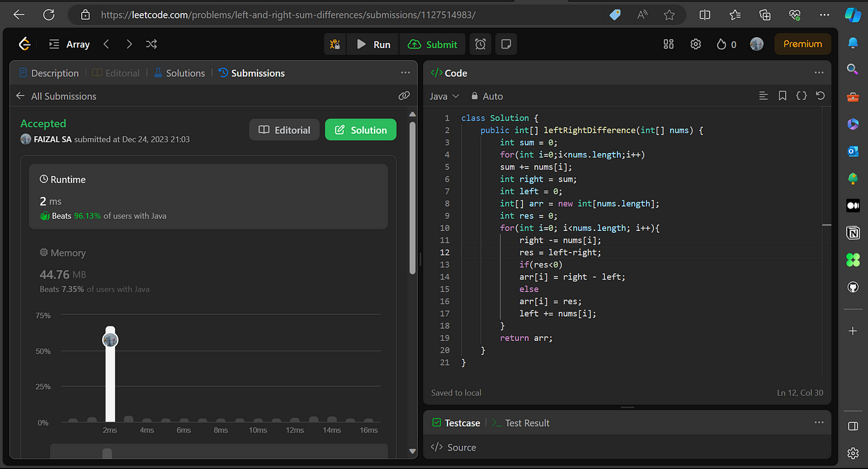This screenshot has width=868, height=469.
Task: Open the user profile avatar
Action: 757,44
